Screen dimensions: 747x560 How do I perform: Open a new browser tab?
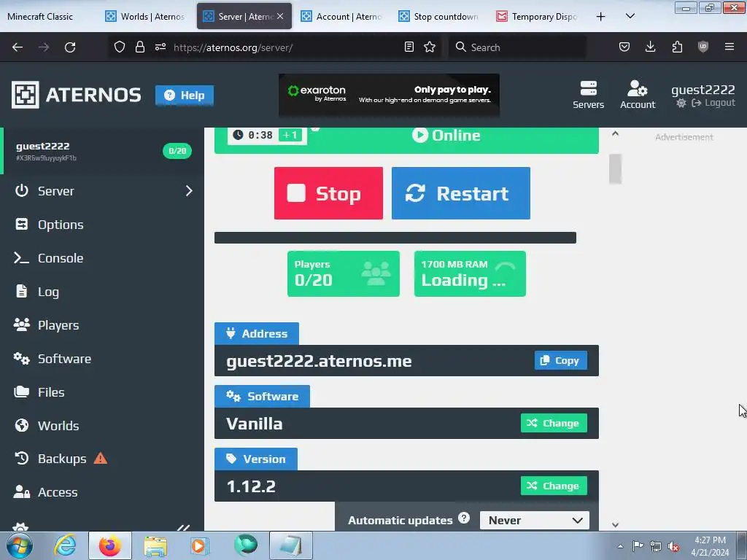pyautogui.click(x=601, y=17)
